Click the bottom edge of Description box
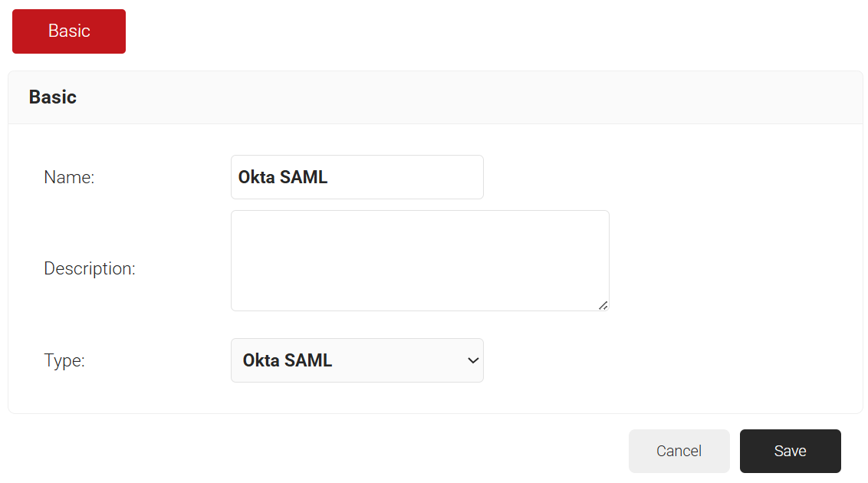 [419, 310]
